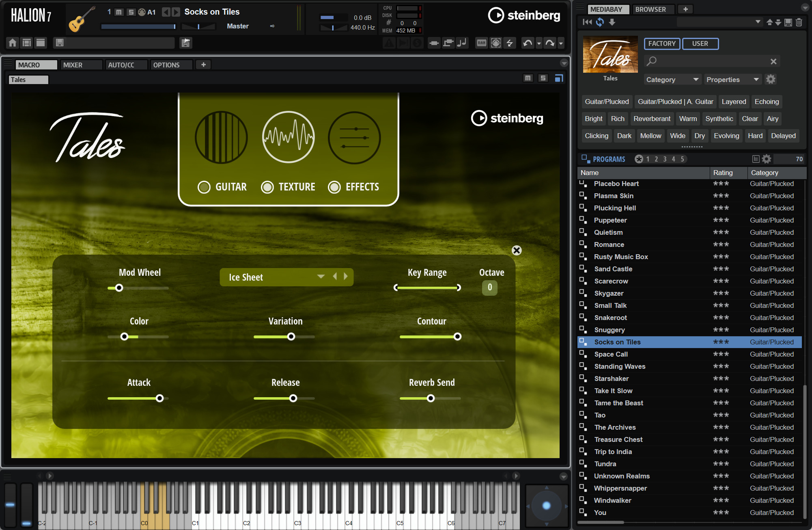This screenshot has height=530, width=812.
Task: Filter by the Echoing tag
Action: click(767, 102)
